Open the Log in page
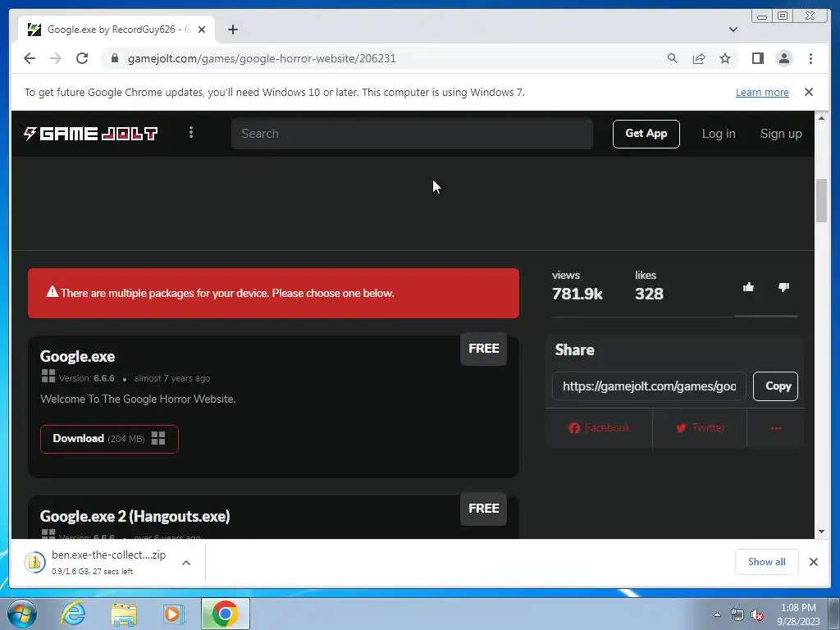Screen dimensions: 840x630 [719, 134]
